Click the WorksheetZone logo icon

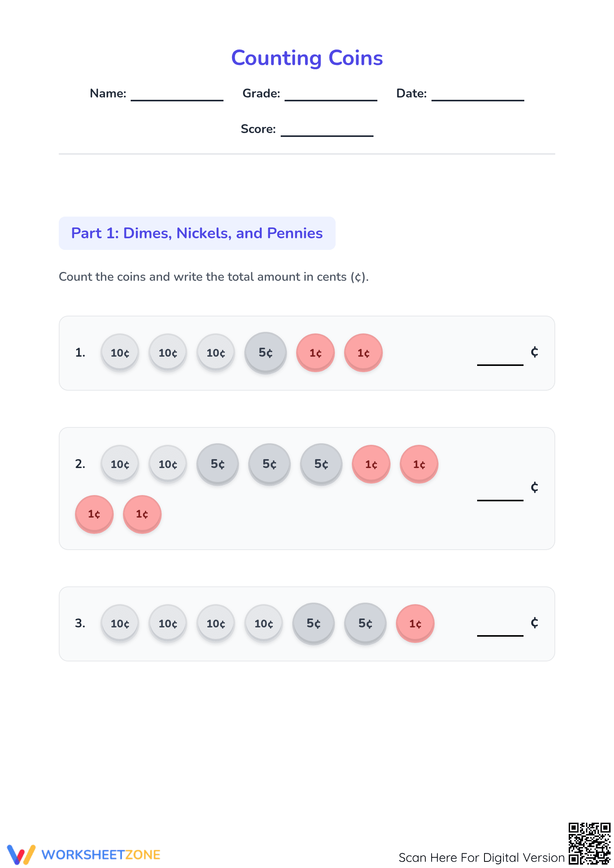coord(21,854)
